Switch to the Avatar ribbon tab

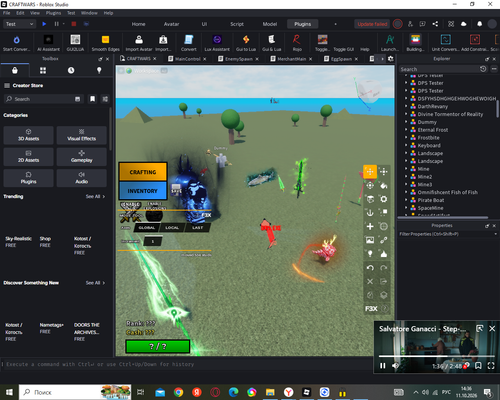171,24
